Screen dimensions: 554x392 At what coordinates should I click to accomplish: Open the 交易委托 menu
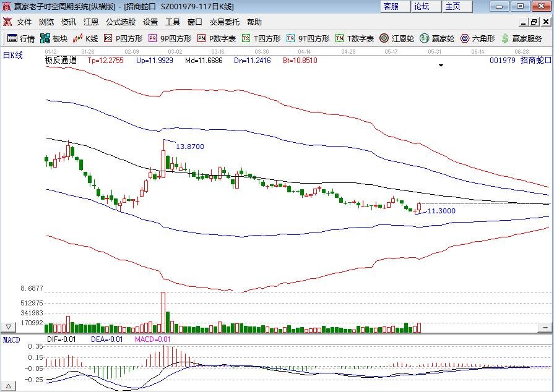point(224,22)
